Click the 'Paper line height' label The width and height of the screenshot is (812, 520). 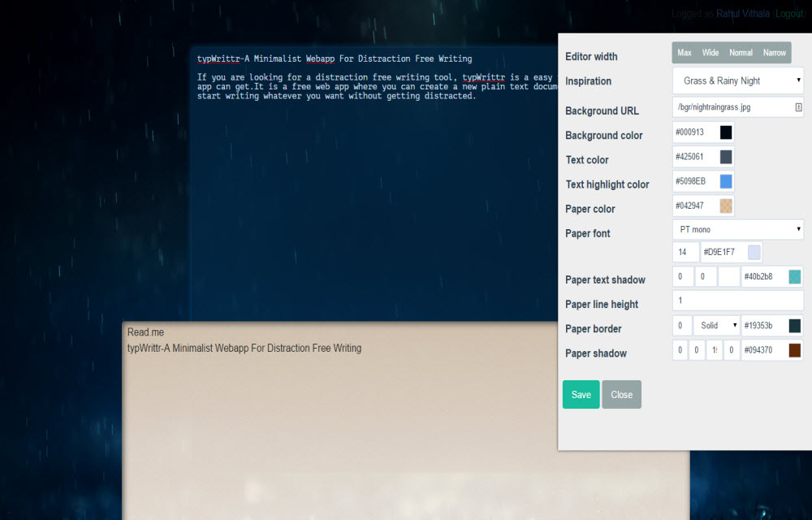click(x=602, y=305)
